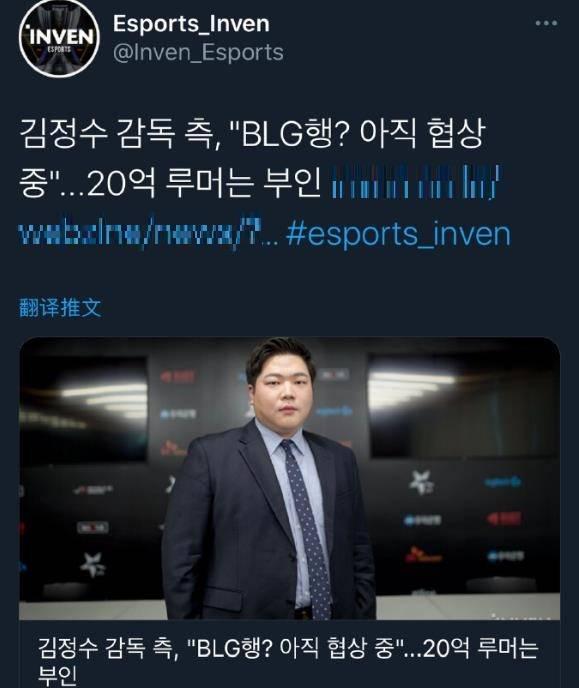Tap the man's polka-dot tie in photo
This screenshot has width=579, height=688.
(307, 527)
